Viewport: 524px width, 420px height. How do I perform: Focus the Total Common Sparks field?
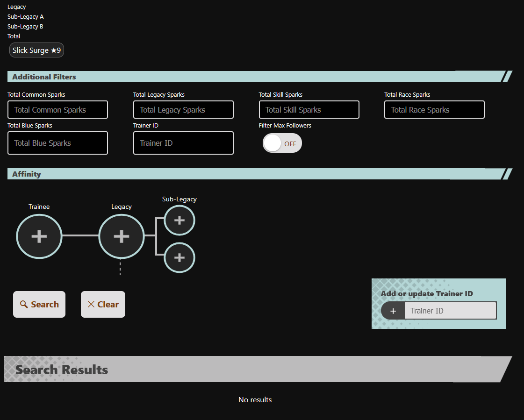(x=57, y=110)
